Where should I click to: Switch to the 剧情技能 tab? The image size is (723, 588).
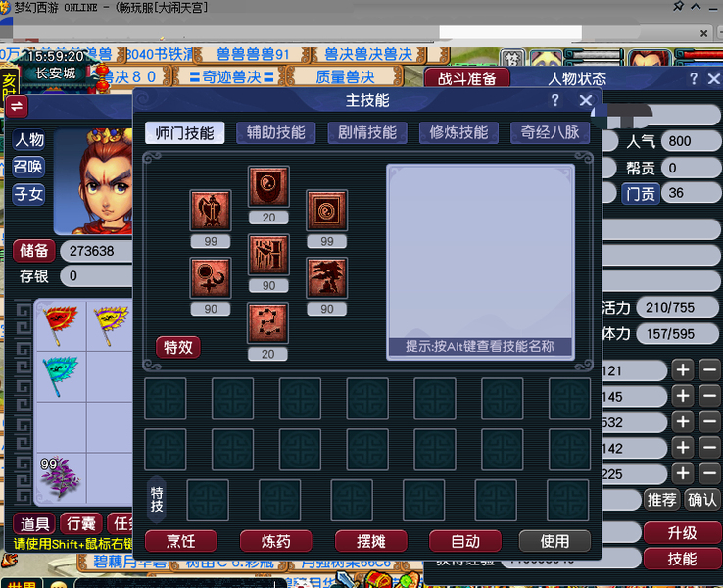coord(367,133)
